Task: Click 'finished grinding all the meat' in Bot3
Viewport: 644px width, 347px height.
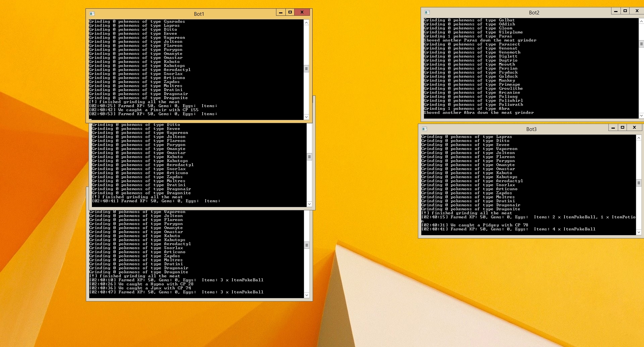Action: (472, 213)
